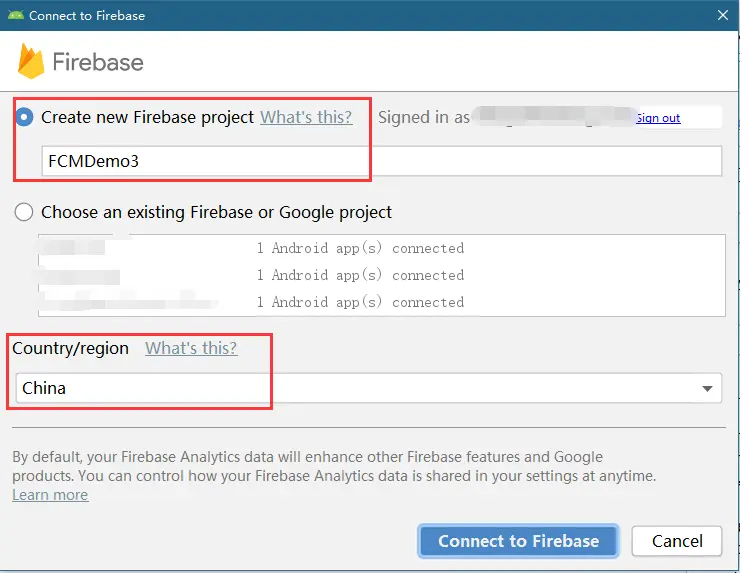Expand the Country/region dropdown showing China
Viewport: 740px width, 573px height.
[707, 388]
